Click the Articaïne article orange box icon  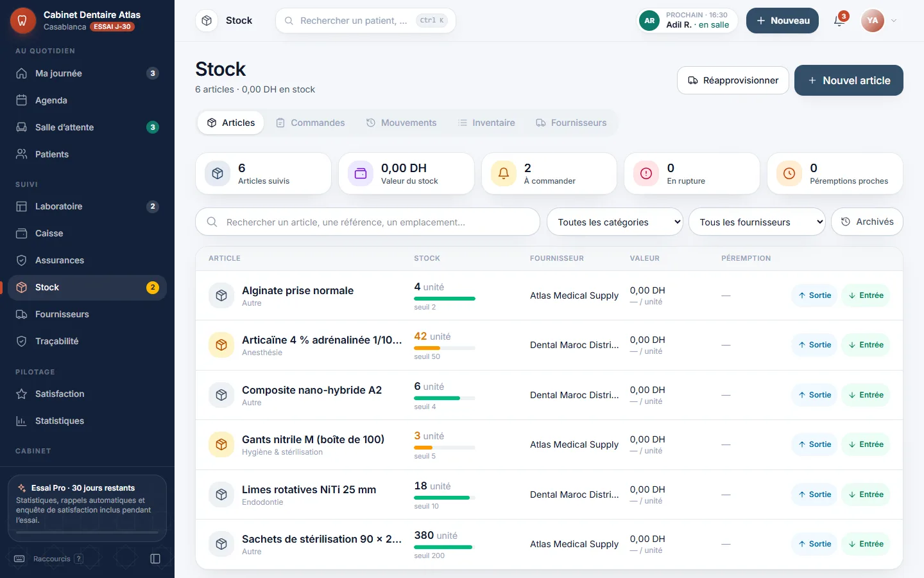(x=221, y=345)
